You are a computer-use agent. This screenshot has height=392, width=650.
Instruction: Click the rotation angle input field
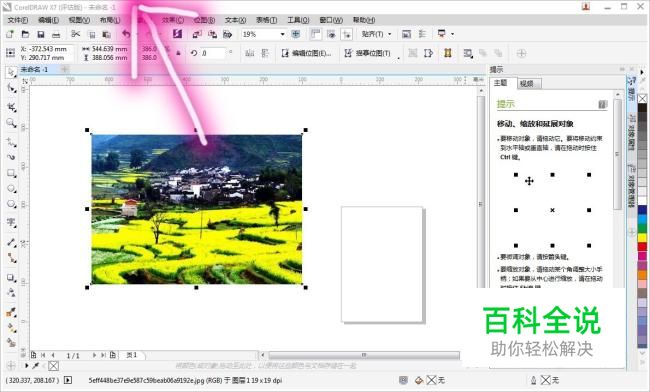click(x=213, y=53)
